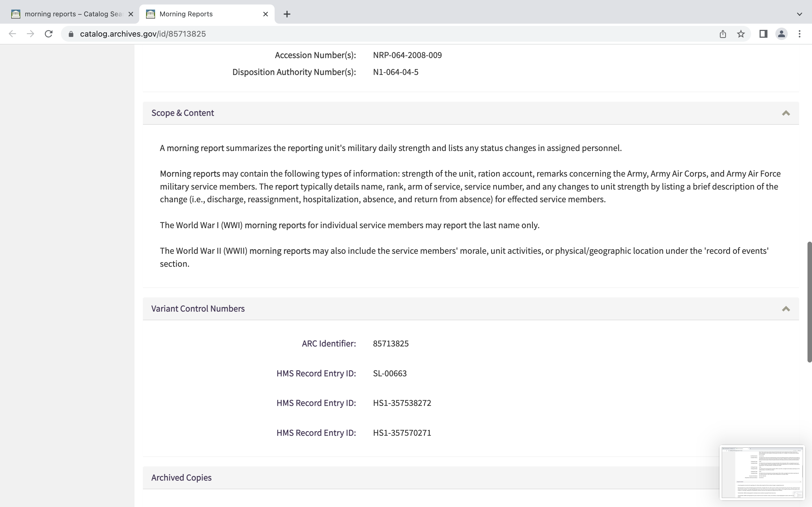812x507 pixels.
Task: Open a new tab with the plus button
Action: 287,14
